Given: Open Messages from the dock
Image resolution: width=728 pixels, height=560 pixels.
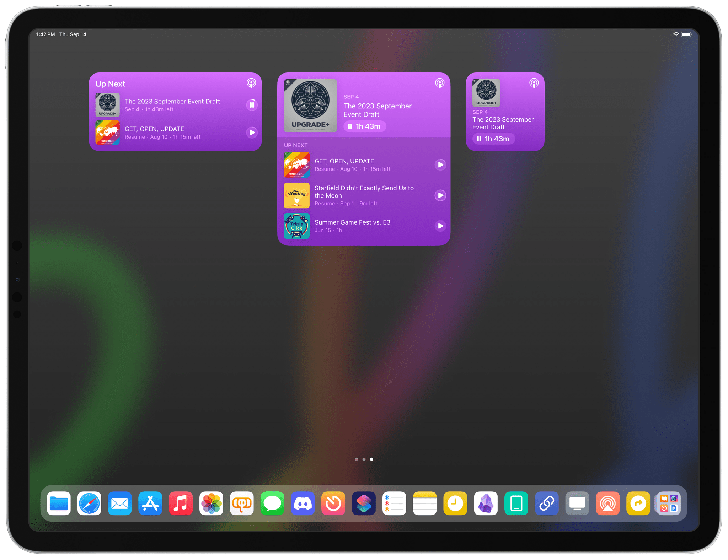Looking at the screenshot, I should tap(272, 503).
